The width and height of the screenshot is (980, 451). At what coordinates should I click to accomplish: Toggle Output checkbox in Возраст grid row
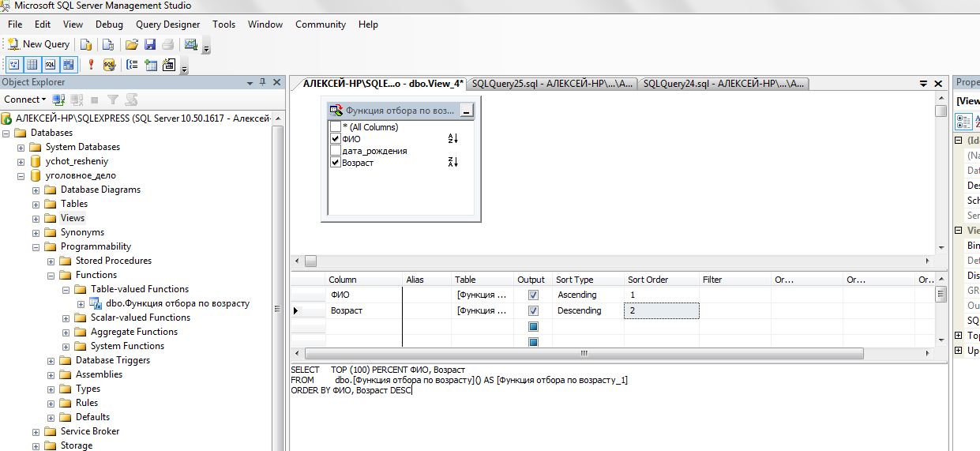point(533,310)
